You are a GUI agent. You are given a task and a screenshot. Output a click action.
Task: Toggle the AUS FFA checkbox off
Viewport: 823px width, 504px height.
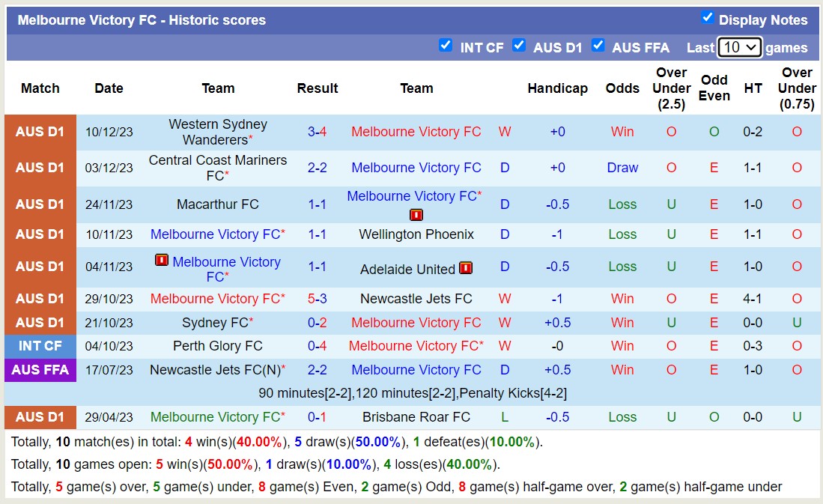[x=598, y=45]
